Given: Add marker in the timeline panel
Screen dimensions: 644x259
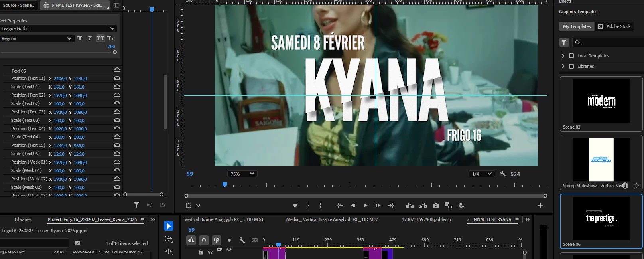Looking at the screenshot, I should pyautogui.click(x=229, y=240).
